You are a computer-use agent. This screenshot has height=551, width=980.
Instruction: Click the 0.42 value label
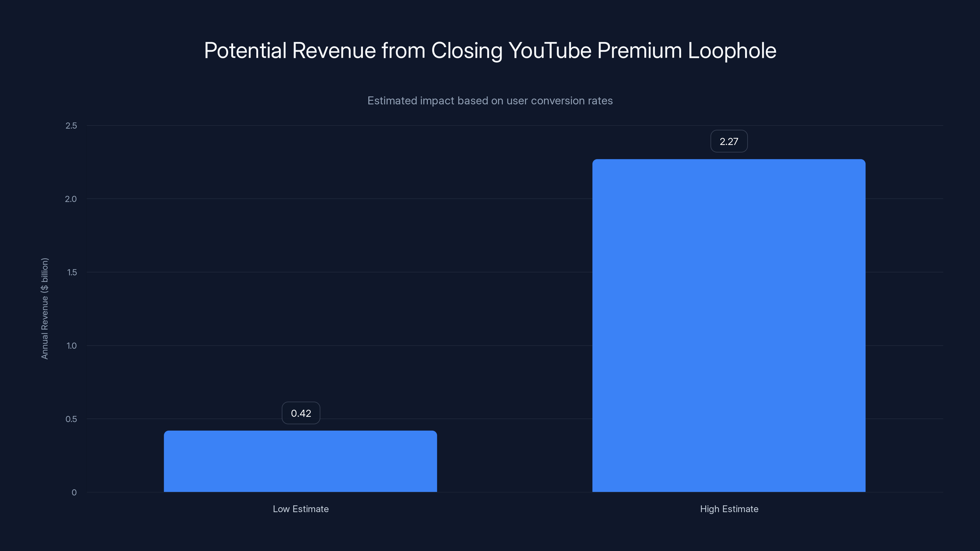click(x=300, y=413)
